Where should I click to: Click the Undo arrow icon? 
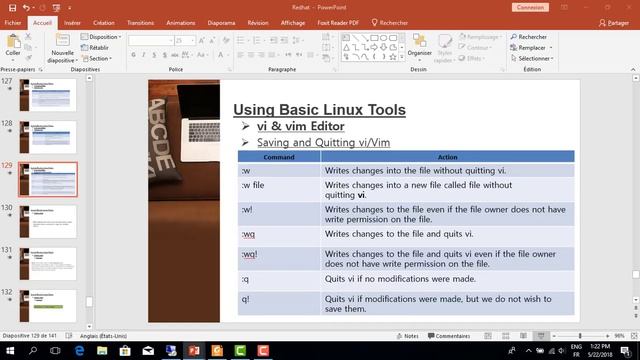coord(26,7)
